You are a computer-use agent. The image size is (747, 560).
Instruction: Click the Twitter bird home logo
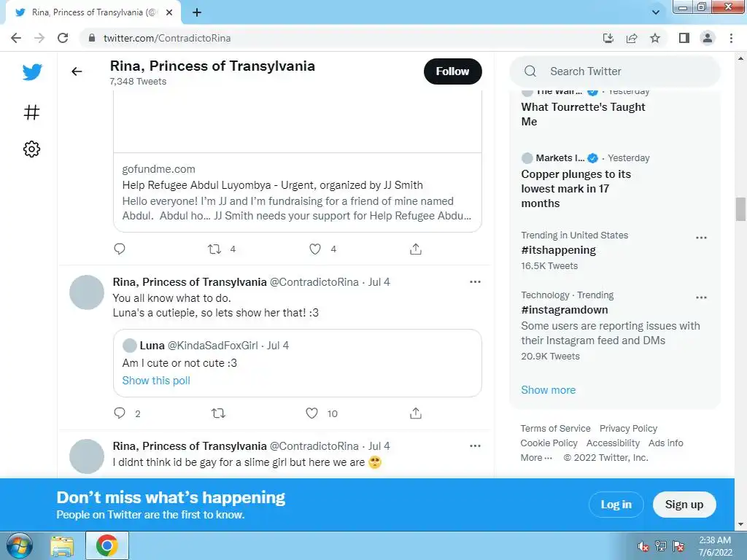(32, 72)
